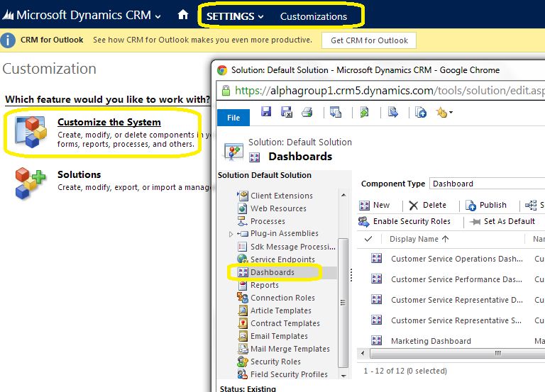Select Service Endpoints in solution tree
Screen dimensions: 545x392
282,259
